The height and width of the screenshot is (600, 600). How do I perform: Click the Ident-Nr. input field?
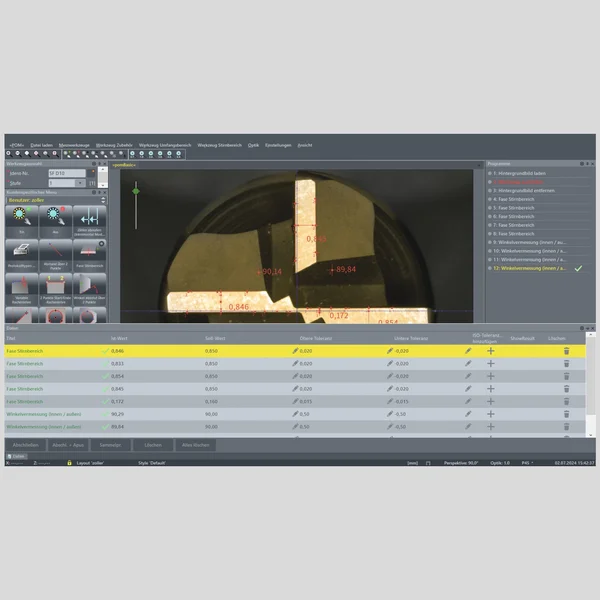coord(68,174)
